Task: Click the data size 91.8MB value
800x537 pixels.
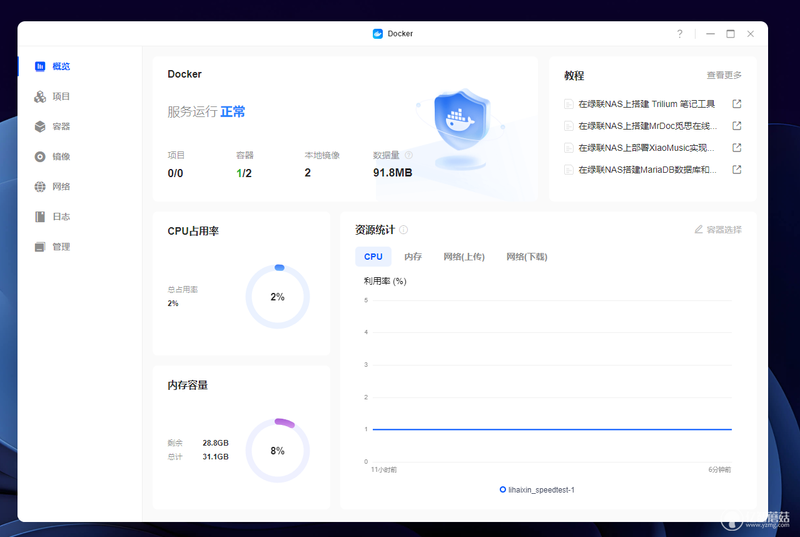Action: pos(392,173)
